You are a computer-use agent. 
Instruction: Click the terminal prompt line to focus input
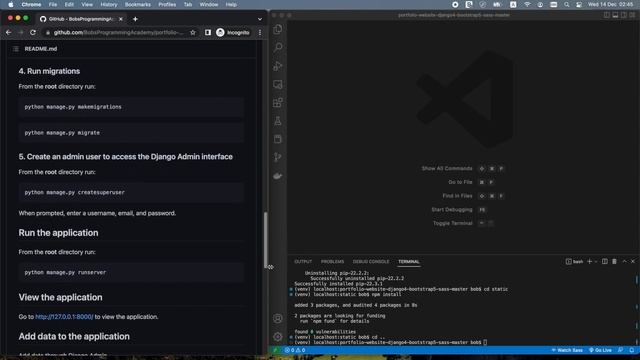[x=391, y=342]
